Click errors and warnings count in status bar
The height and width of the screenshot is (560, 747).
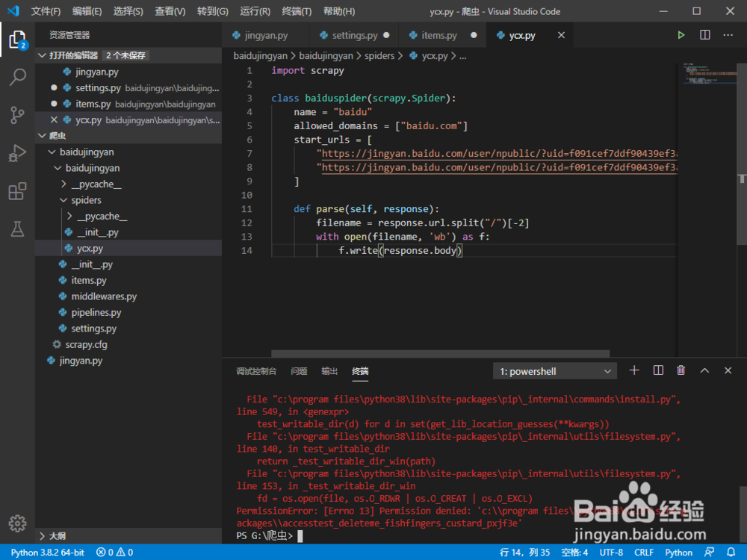[115, 553]
